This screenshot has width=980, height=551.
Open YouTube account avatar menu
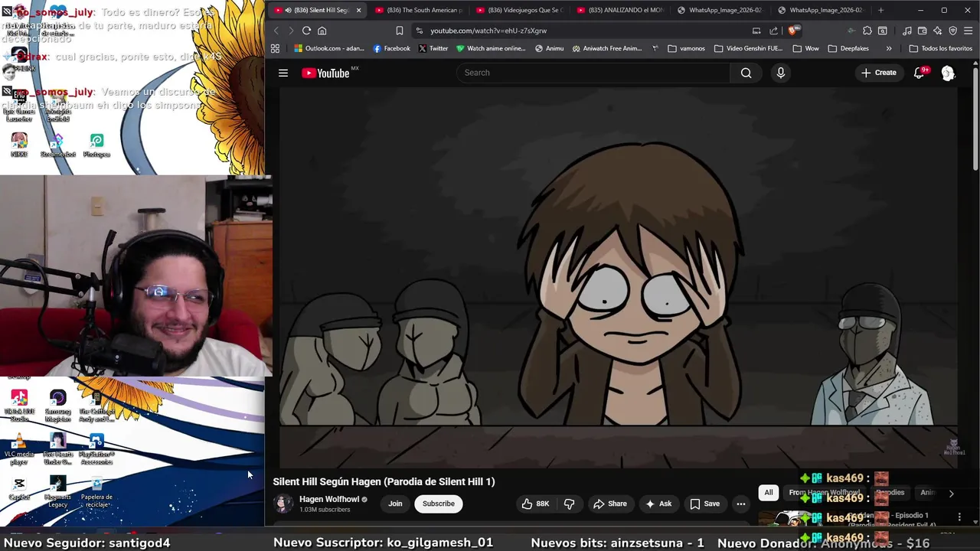coord(948,73)
